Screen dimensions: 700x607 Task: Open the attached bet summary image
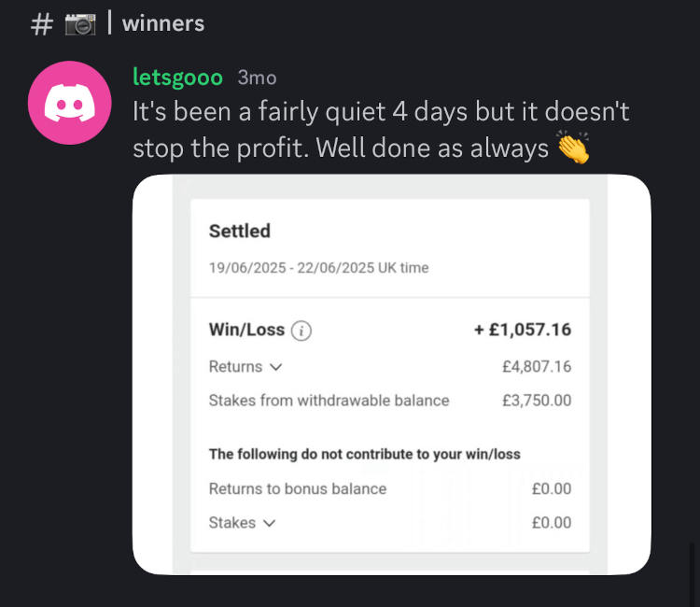[x=391, y=374]
